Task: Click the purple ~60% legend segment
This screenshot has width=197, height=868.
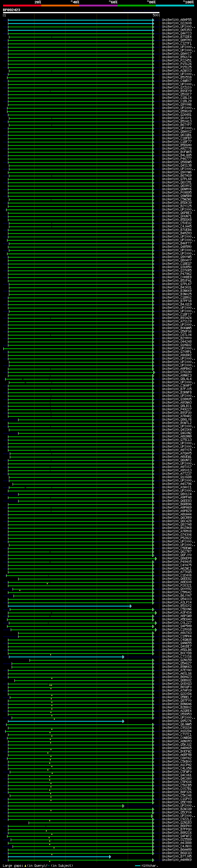Action: coord(98,6)
